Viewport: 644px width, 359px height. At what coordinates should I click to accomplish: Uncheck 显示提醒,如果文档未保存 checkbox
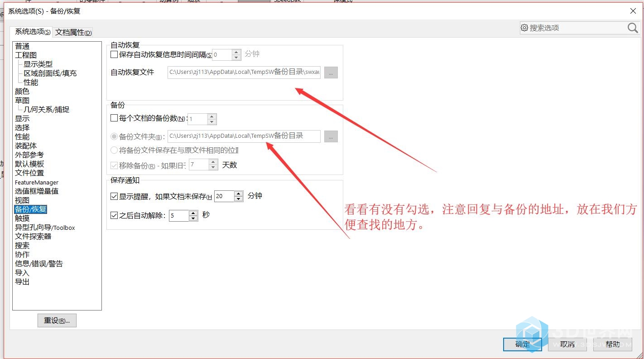point(114,196)
